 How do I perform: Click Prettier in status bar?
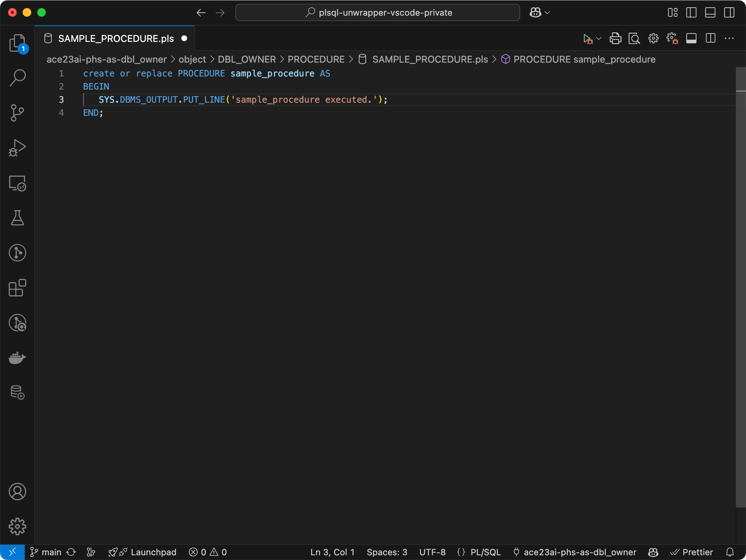point(692,552)
